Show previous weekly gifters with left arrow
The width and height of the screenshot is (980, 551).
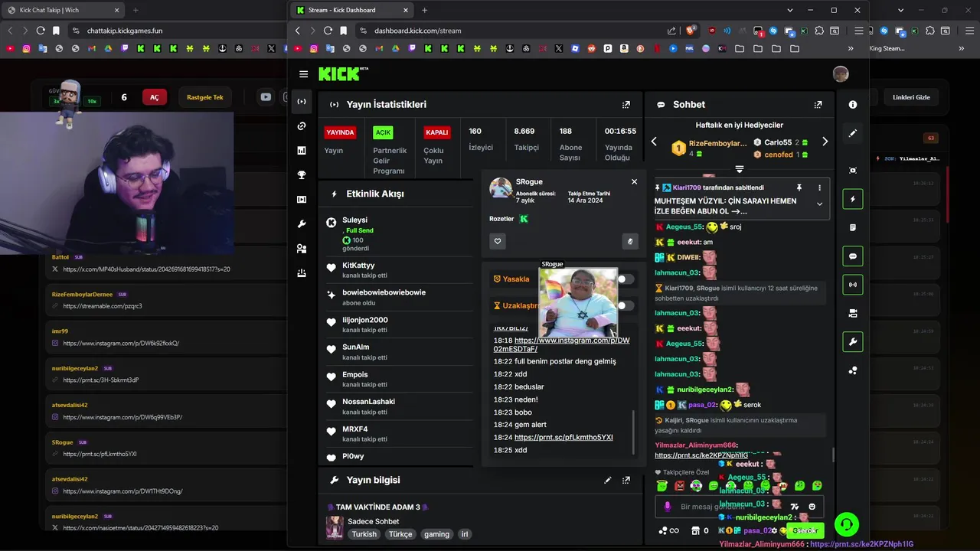click(654, 142)
